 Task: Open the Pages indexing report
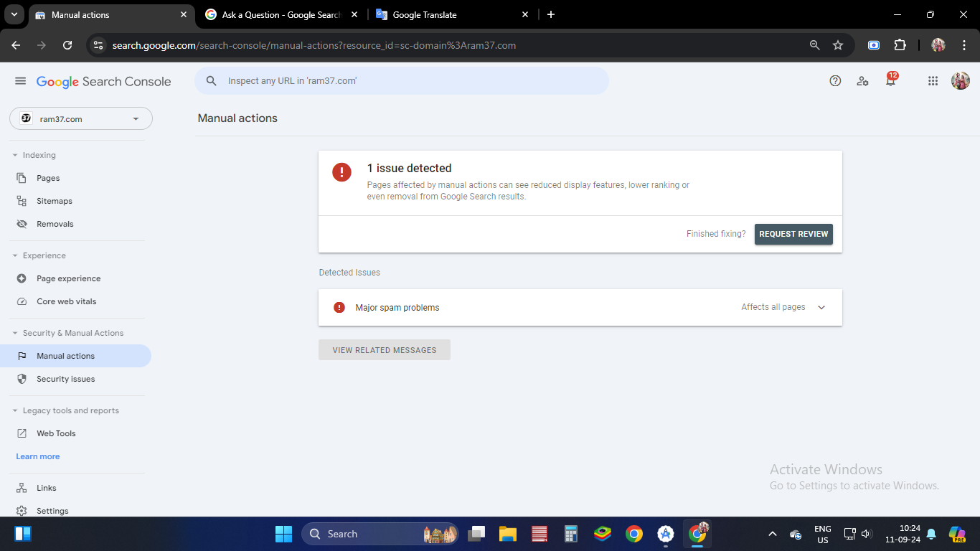point(47,177)
